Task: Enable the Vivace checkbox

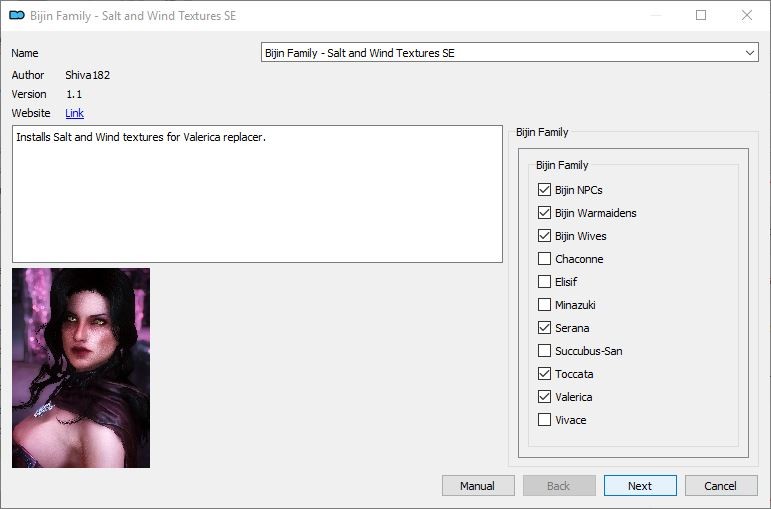Action: 544,419
